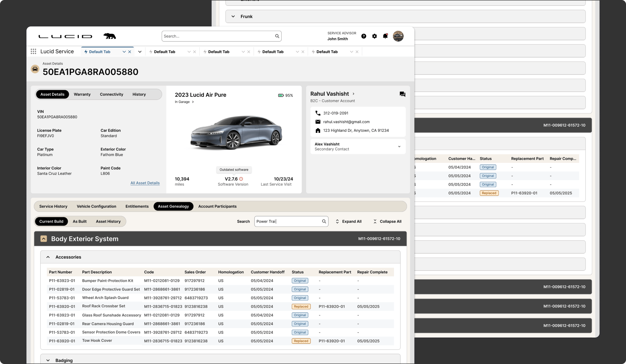
Task: Expand the Alex Vashisht secondary contact
Action: click(x=399, y=147)
